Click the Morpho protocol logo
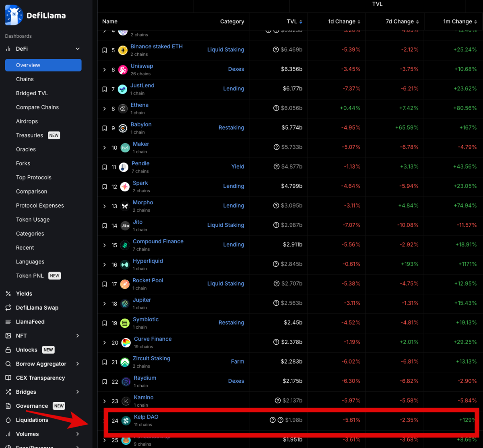This screenshot has width=483, height=448. (x=125, y=206)
